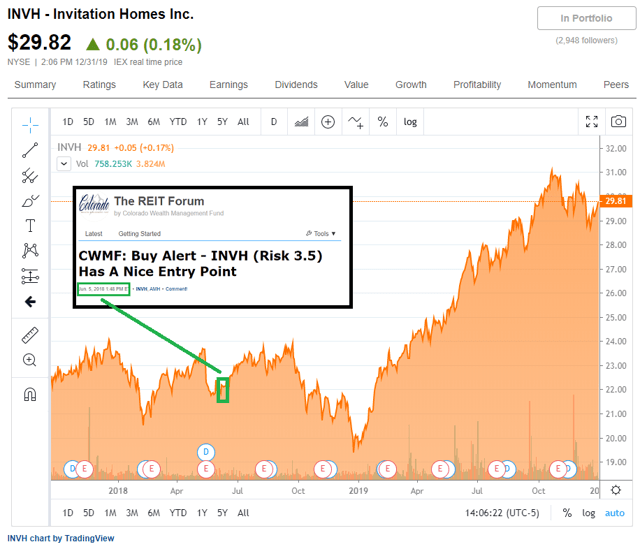Image resolution: width=640 pixels, height=549 pixels.
Task: Toggle auto scale option
Action: click(x=614, y=513)
